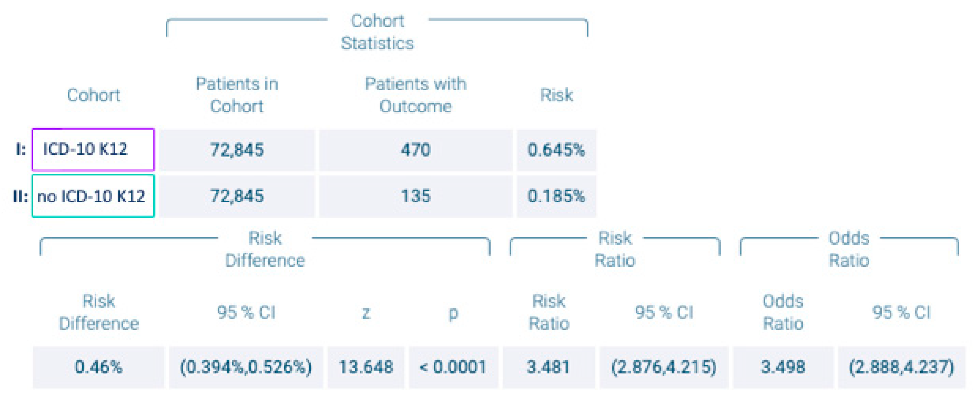
Task: Select the no ICD-10 K12 cohort box
Action: coord(93,196)
